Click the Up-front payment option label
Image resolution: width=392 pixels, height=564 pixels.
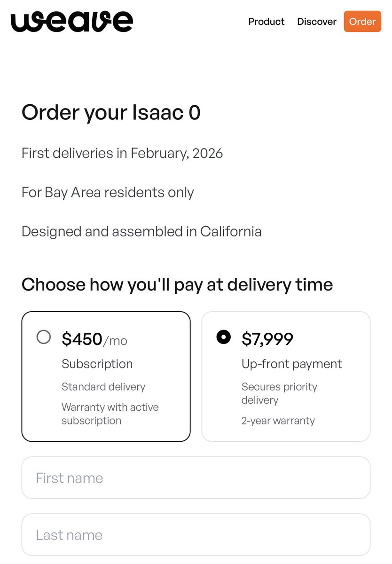point(292,364)
